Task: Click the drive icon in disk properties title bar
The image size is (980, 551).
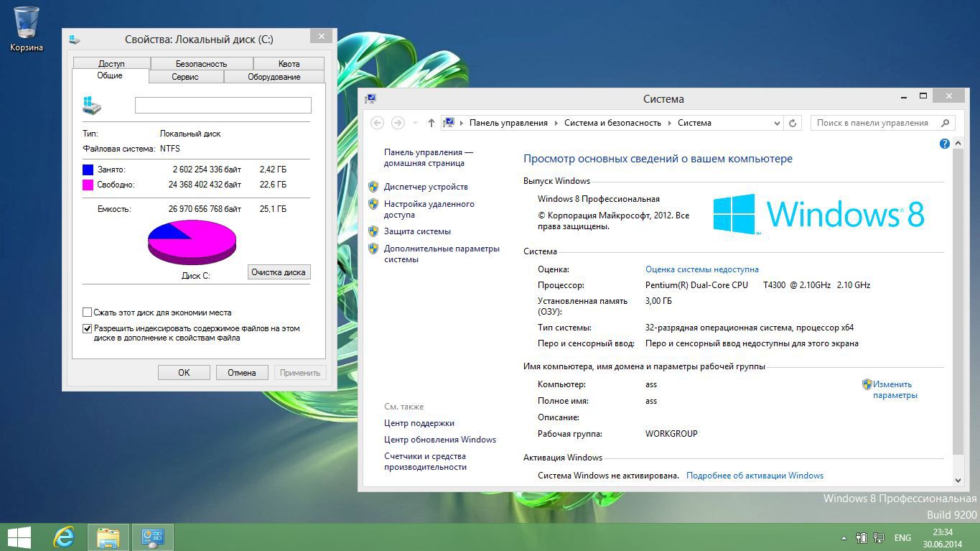Action: click(75, 40)
